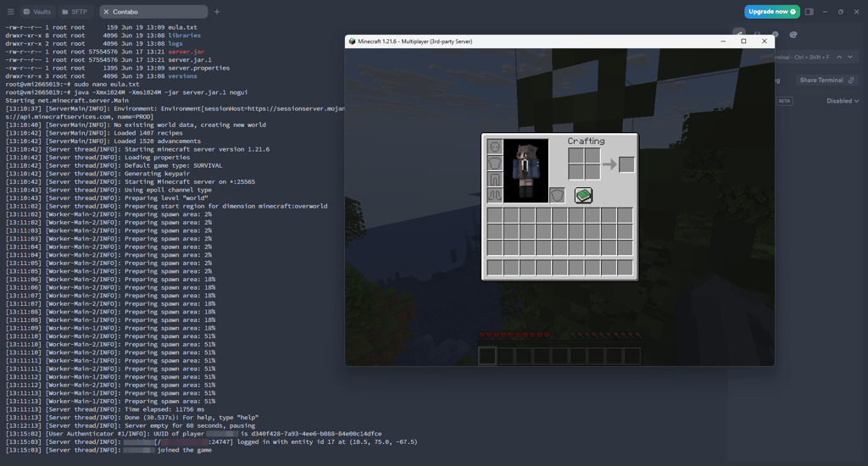Jump to previous terminal search result

click(x=839, y=57)
